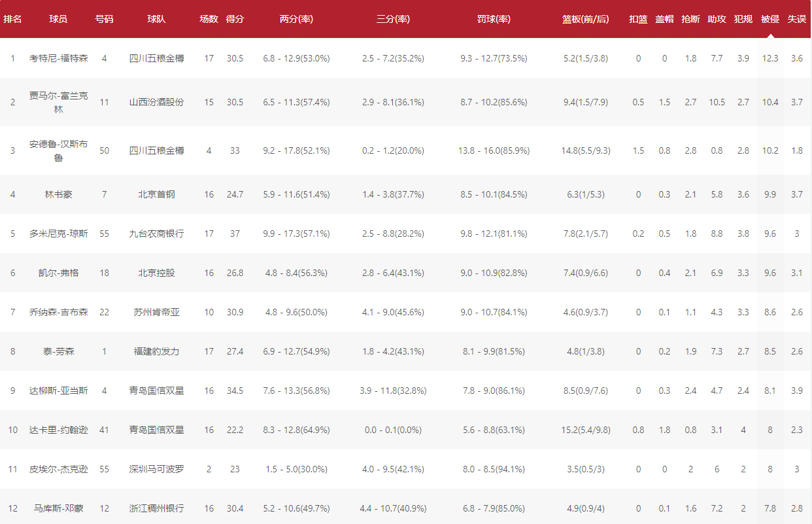
Task: Click the 球员 column header
Action: [x=58, y=20]
